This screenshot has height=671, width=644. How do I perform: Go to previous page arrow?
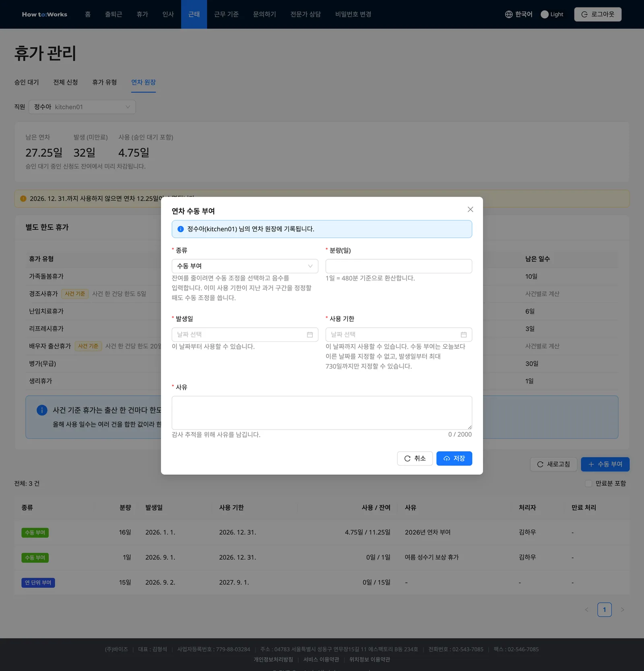[586, 609]
